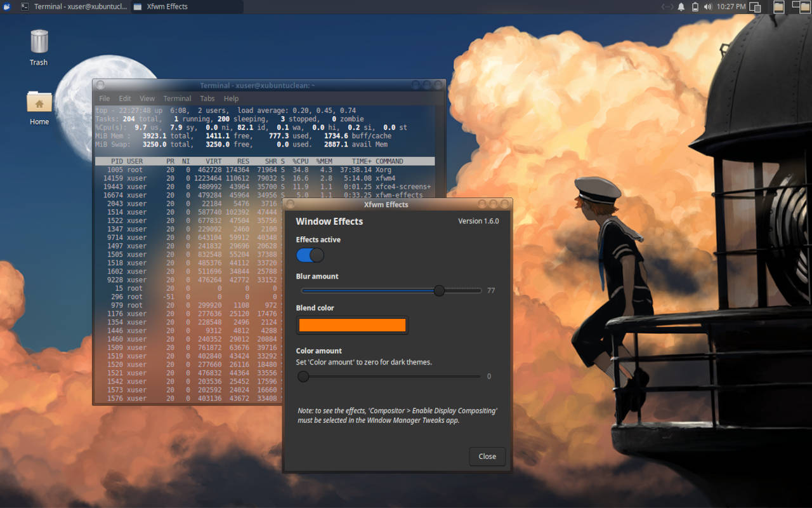Click the Xfwm Effects taskbar window icon
This screenshot has width=812, height=508.
coord(136,7)
